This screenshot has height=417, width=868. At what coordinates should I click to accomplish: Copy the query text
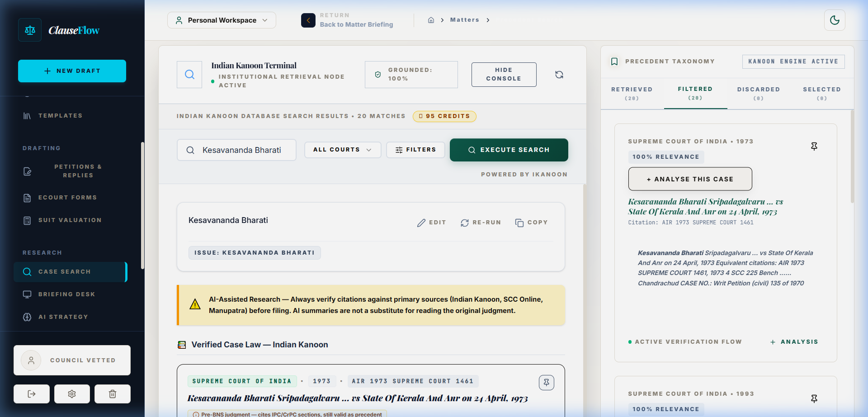coord(531,223)
